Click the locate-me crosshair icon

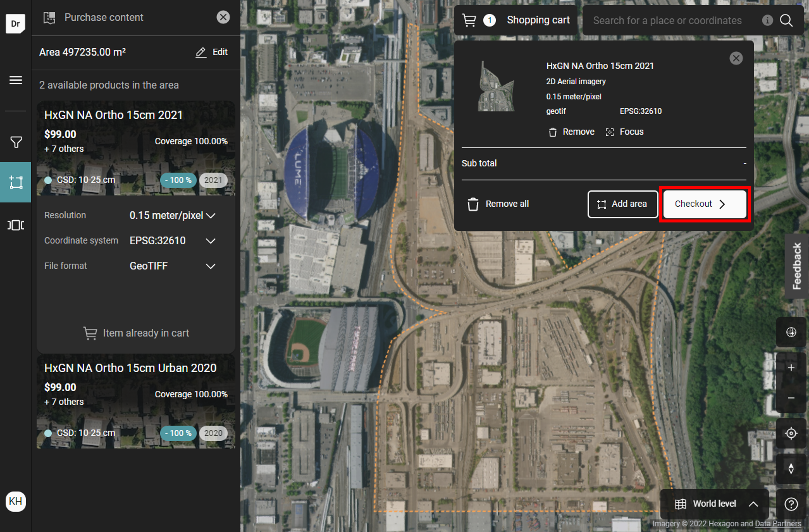tap(791, 433)
